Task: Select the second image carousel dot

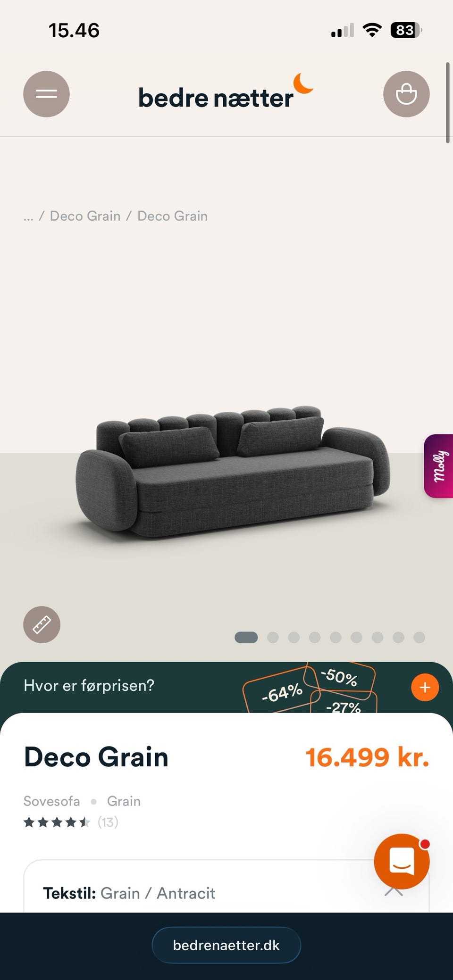Action: point(273,638)
